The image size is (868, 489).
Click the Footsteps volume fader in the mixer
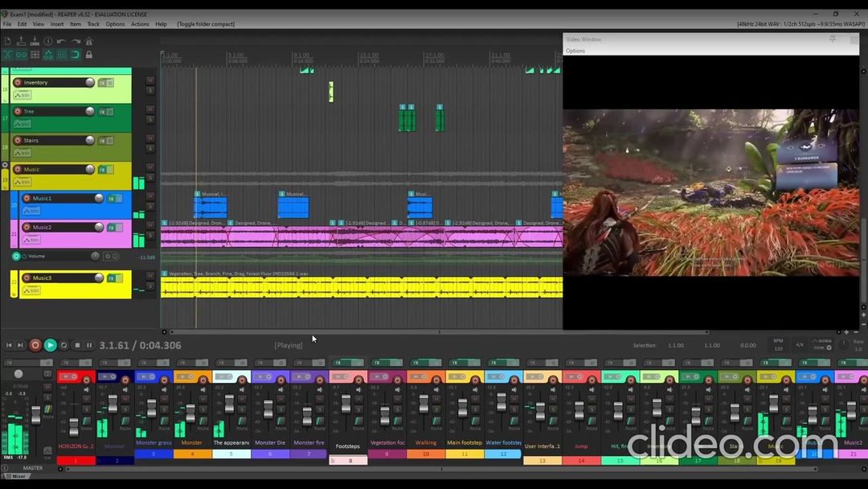pyautogui.click(x=346, y=405)
